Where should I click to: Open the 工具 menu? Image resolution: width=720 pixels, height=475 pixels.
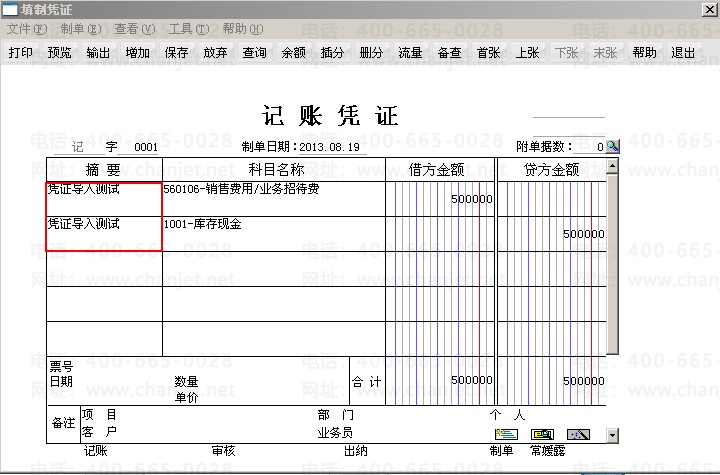(189, 29)
